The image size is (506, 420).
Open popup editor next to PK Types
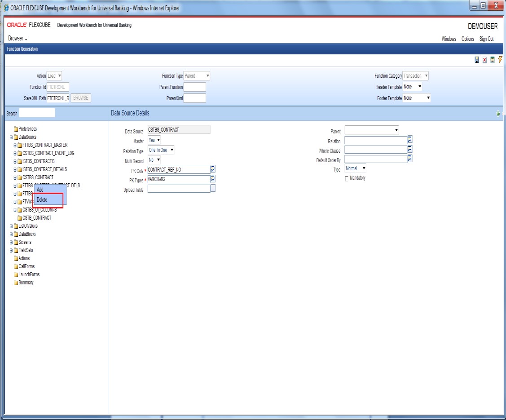click(213, 179)
